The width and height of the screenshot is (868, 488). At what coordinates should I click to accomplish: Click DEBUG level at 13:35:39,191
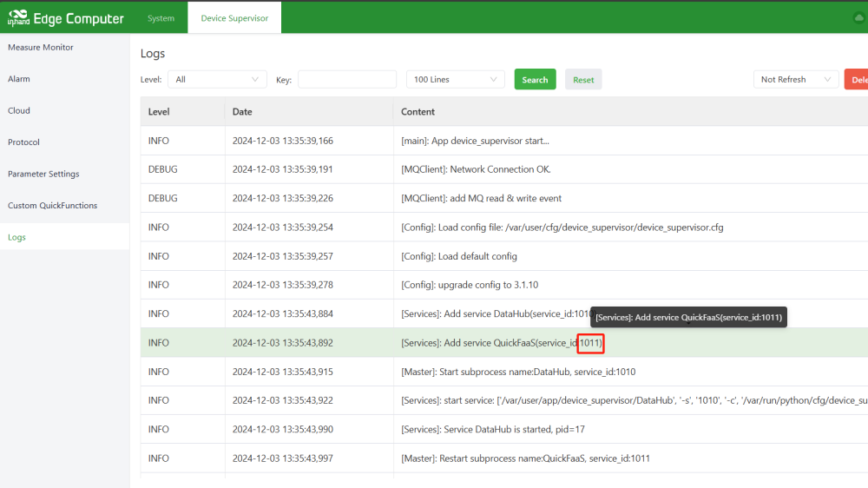(163, 169)
